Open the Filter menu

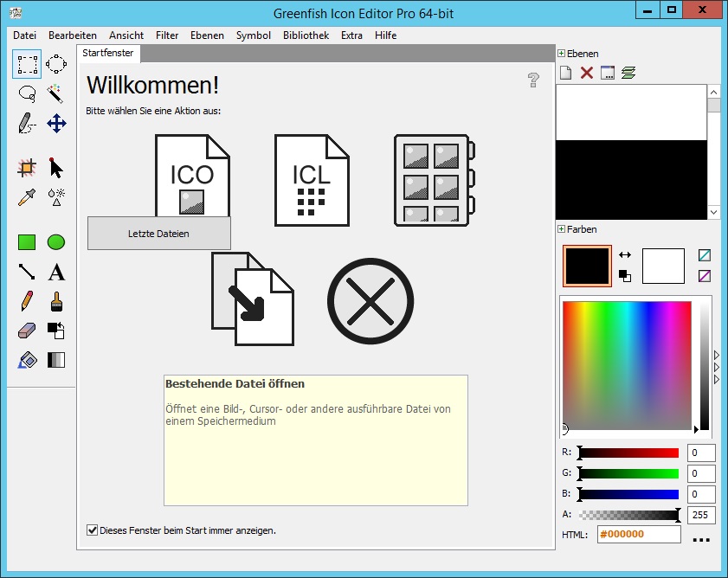tap(167, 35)
